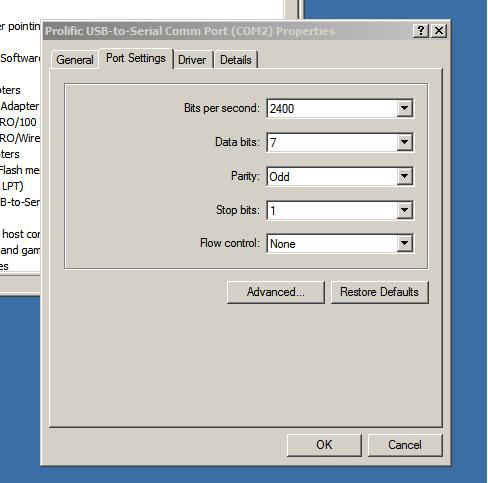
Task: Open the Parity dropdown arrow
Action: pyautogui.click(x=404, y=176)
